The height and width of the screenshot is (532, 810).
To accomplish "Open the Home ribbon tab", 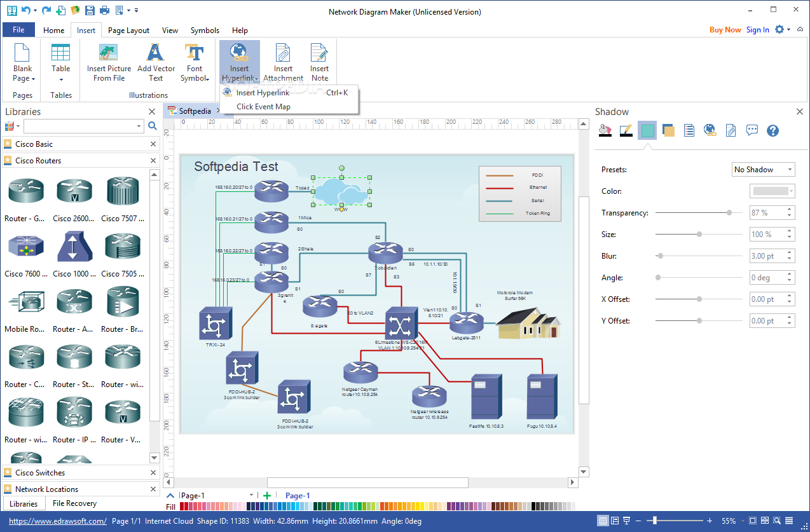I will [53, 30].
